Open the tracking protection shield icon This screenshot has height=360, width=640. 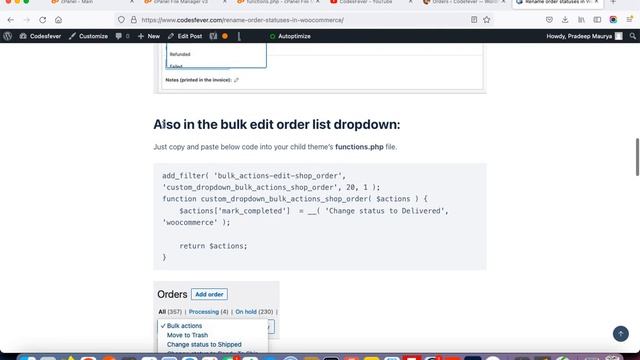[121, 20]
